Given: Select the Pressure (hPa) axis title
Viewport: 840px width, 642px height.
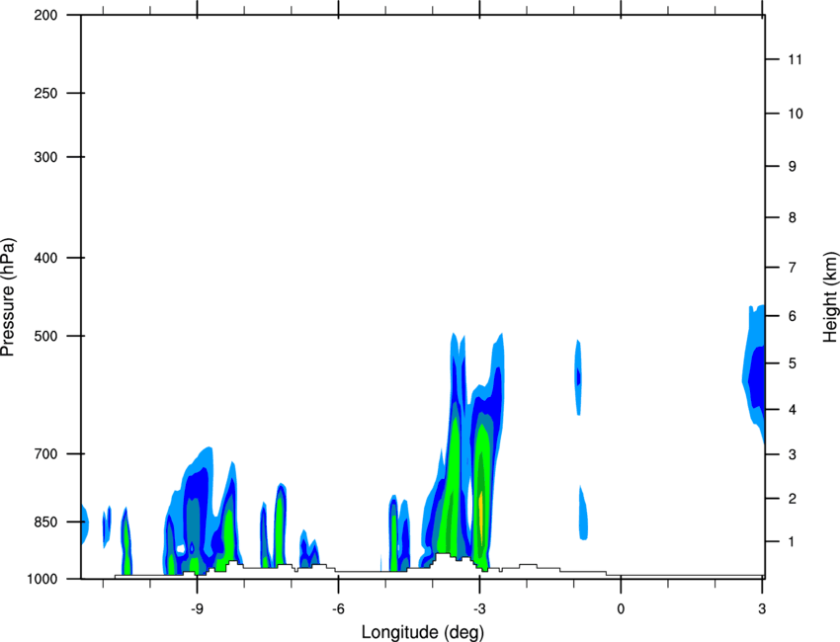Looking at the screenshot, I should [x=8, y=296].
